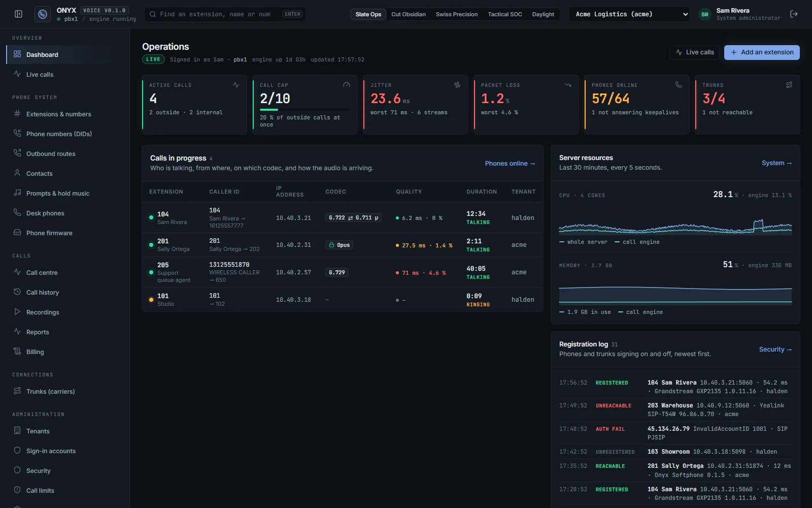Click the phone icon on Phones Online card
The height and width of the screenshot is (508, 812).
tap(679, 85)
